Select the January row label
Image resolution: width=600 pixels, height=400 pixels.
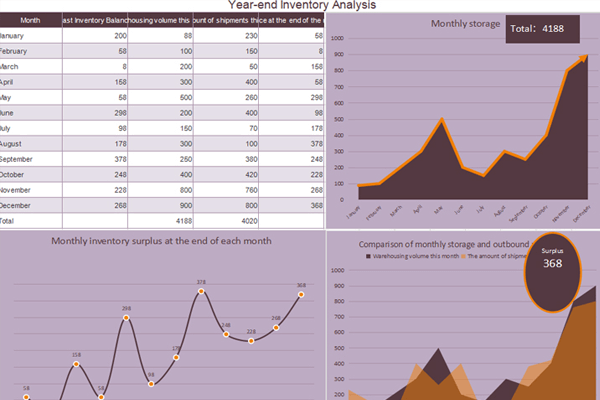(30, 35)
